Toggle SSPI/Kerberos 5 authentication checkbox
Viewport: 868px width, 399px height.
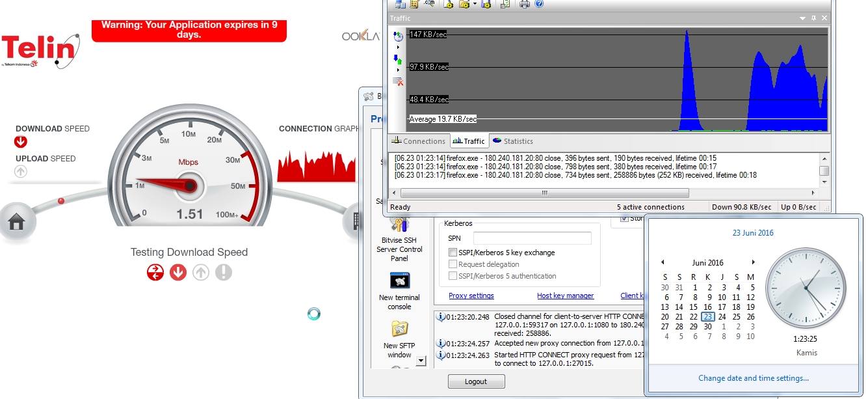pos(453,276)
